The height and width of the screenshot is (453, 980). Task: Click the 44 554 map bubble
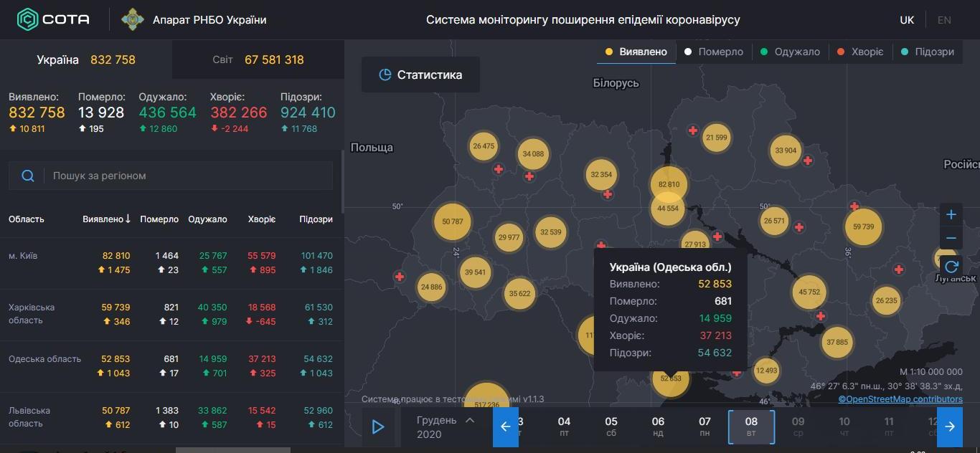click(668, 209)
